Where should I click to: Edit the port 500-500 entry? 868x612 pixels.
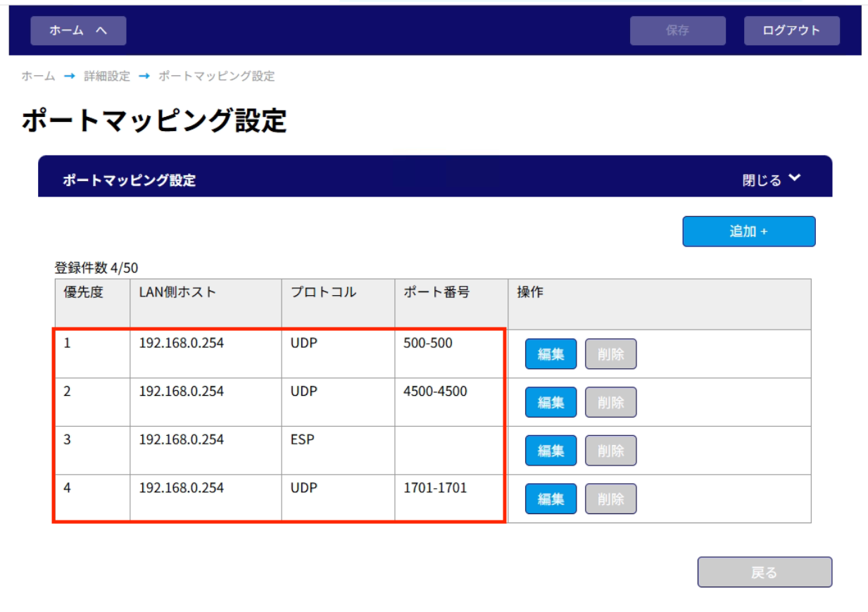551,354
